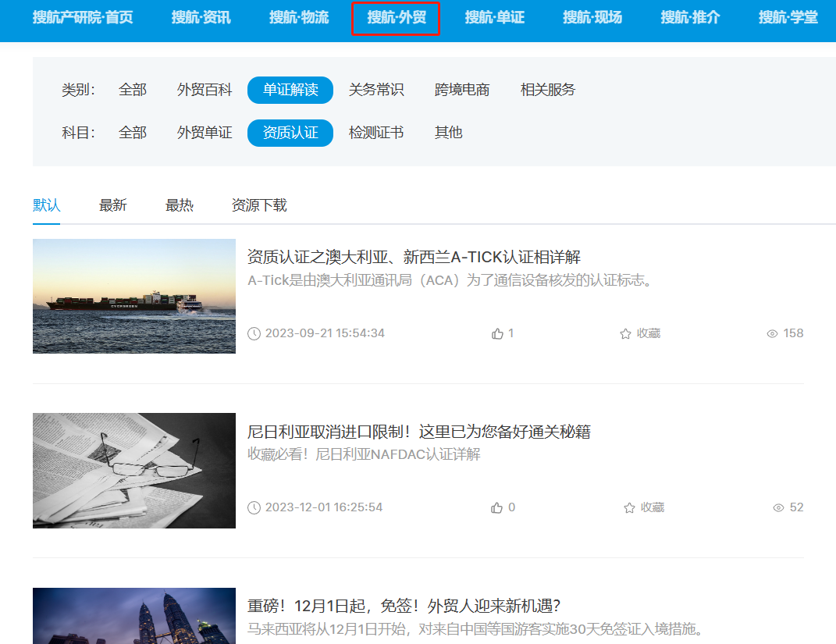The width and height of the screenshot is (836, 644).
Task: Switch to the 最新 sort tab
Action: click(x=113, y=206)
